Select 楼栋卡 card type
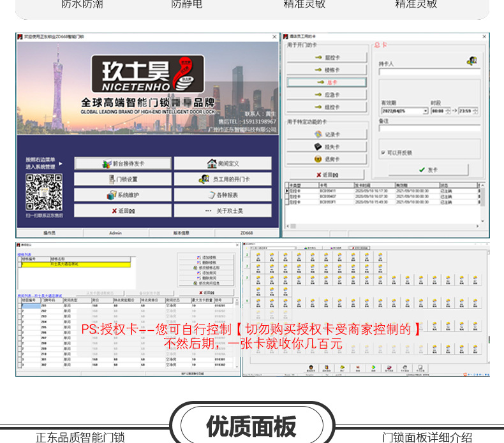 pos(327,70)
